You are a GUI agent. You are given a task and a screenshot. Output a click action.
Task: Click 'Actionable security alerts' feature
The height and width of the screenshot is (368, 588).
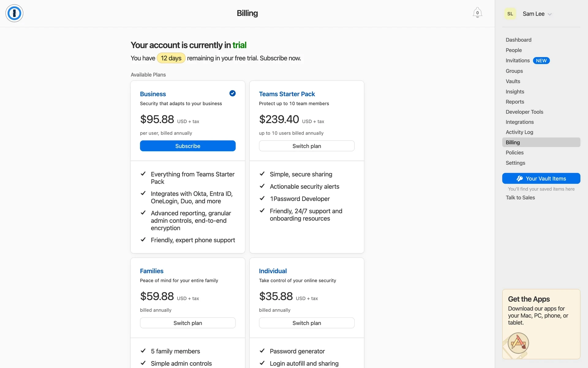[304, 186]
